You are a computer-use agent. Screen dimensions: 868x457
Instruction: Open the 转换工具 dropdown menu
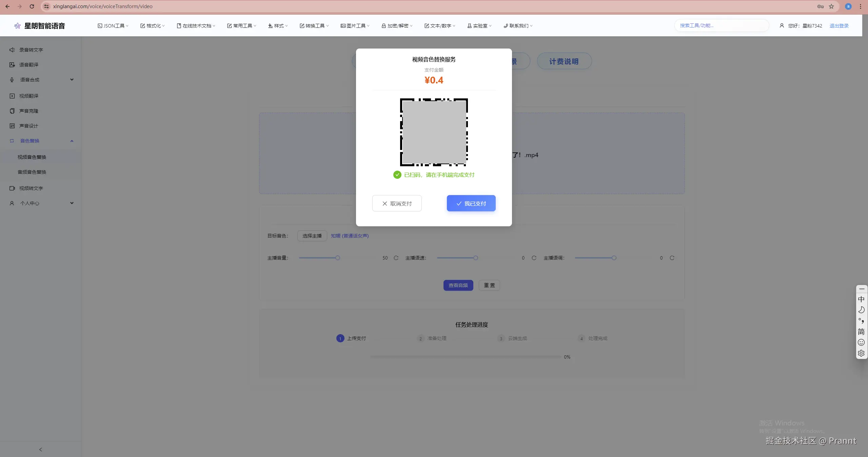tap(314, 26)
